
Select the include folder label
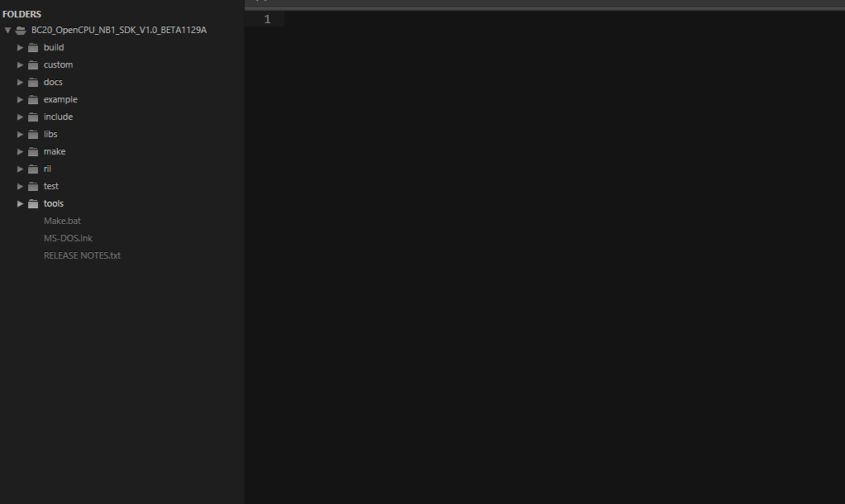click(x=58, y=116)
